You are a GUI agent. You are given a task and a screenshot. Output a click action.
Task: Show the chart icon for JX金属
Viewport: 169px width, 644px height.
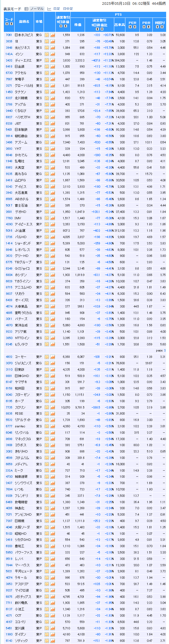[53, 230]
